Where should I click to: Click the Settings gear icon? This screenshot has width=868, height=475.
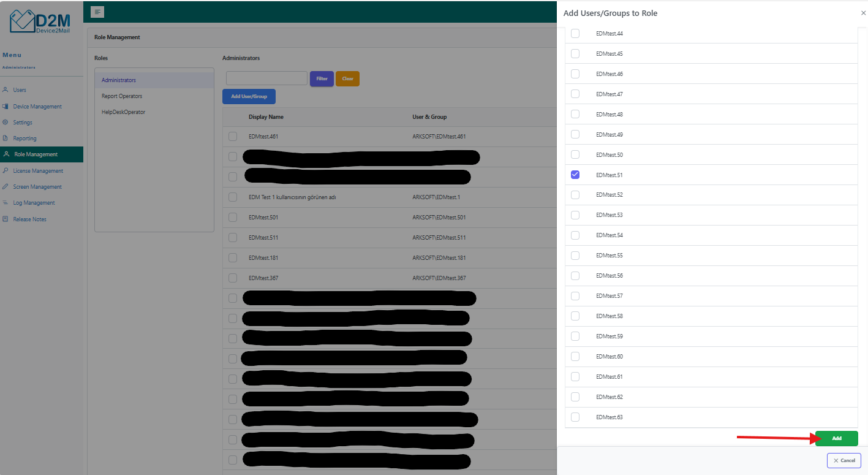(6, 123)
